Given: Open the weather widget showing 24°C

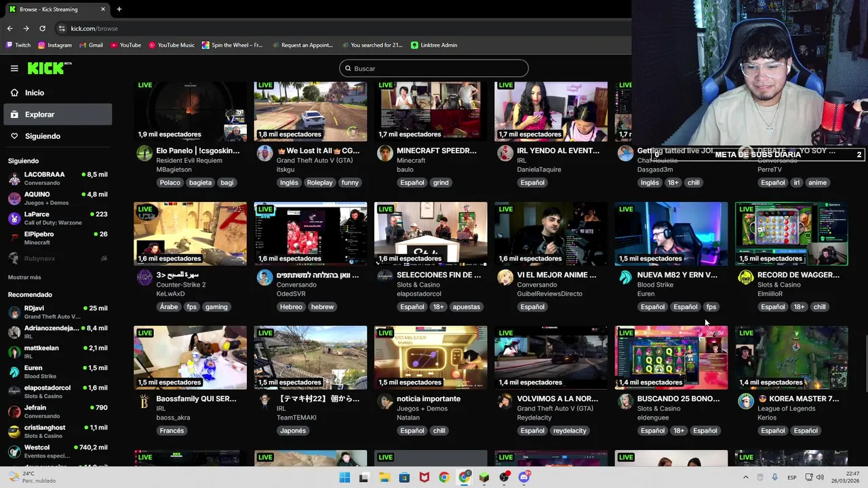Looking at the screenshot, I should point(31,477).
